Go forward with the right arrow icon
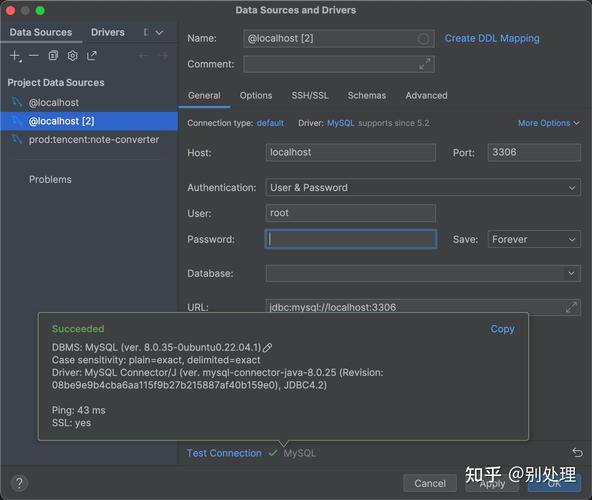The width and height of the screenshot is (592, 500). pyautogui.click(x=163, y=56)
